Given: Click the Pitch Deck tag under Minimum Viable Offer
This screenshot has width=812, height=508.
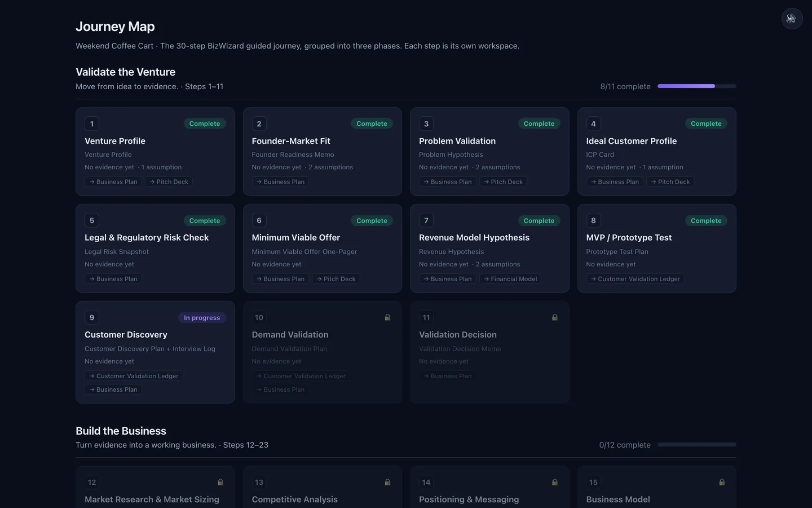Looking at the screenshot, I should tap(336, 279).
